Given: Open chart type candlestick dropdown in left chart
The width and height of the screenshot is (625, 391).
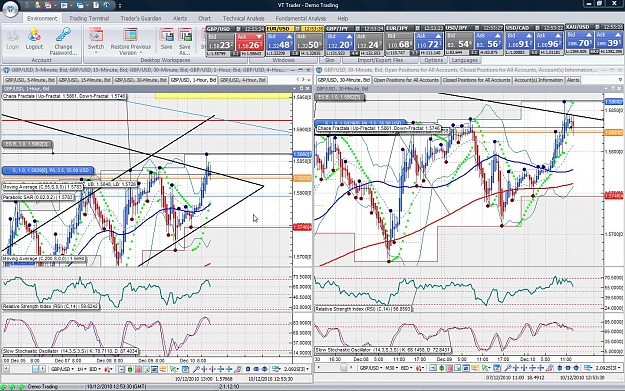Looking at the screenshot, I should pos(108,369).
